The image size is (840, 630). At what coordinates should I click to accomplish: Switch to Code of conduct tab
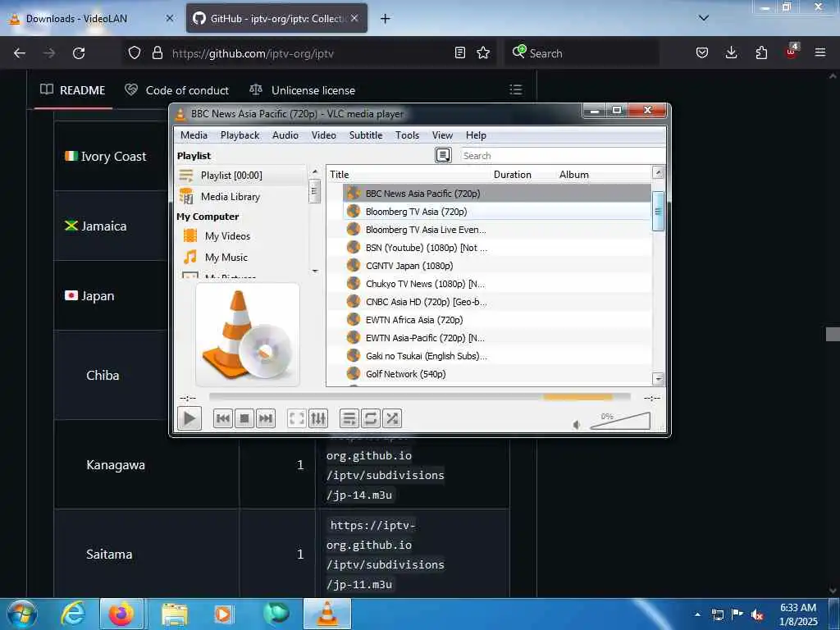coord(177,90)
